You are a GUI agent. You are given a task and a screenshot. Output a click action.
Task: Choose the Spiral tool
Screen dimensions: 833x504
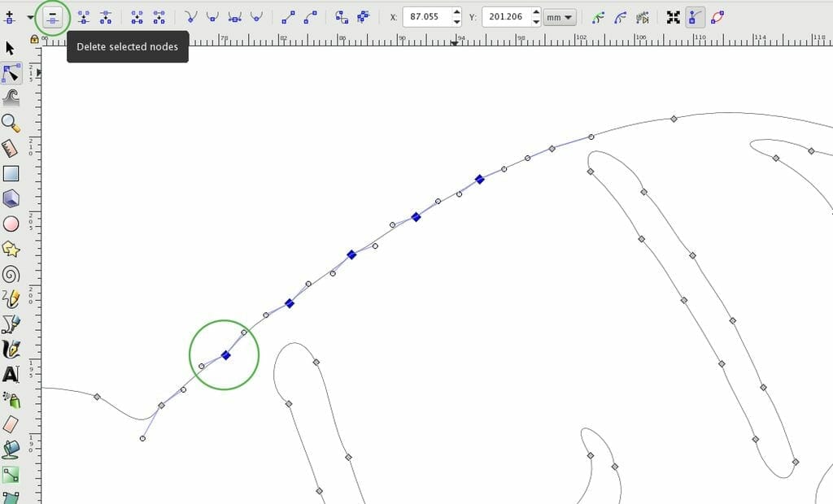(x=11, y=274)
